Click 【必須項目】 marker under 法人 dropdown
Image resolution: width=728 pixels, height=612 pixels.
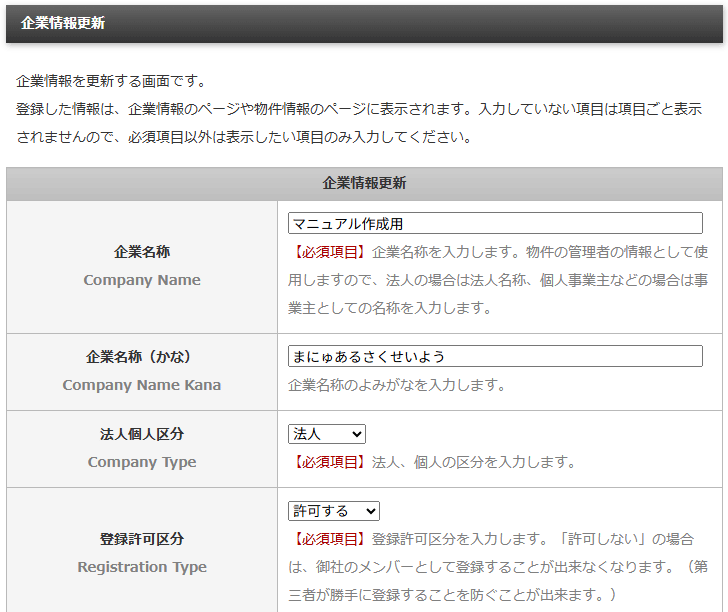(329, 462)
